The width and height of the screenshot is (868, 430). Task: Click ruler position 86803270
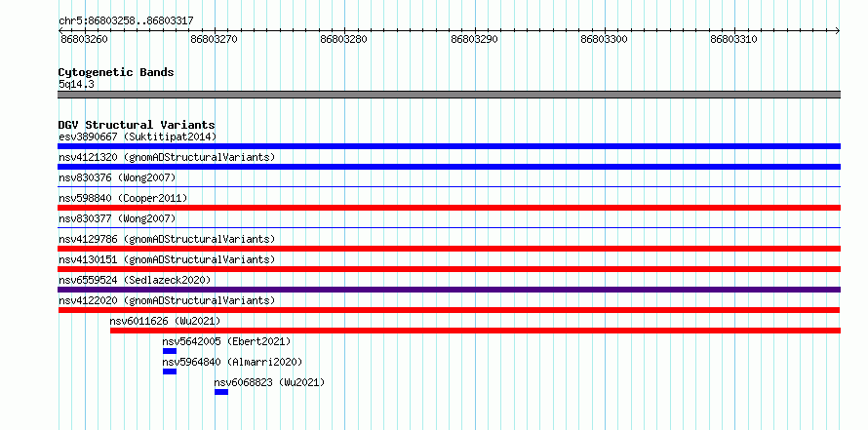pyautogui.click(x=214, y=40)
